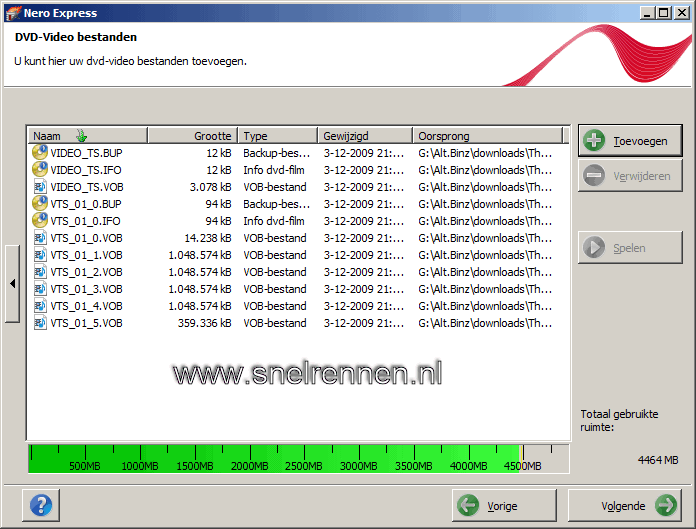Image resolution: width=696 pixels, height=529 pixels.
Task: Click VOB-bestand type of VTS_01_5.VOB
Action: tap(274, 323)
